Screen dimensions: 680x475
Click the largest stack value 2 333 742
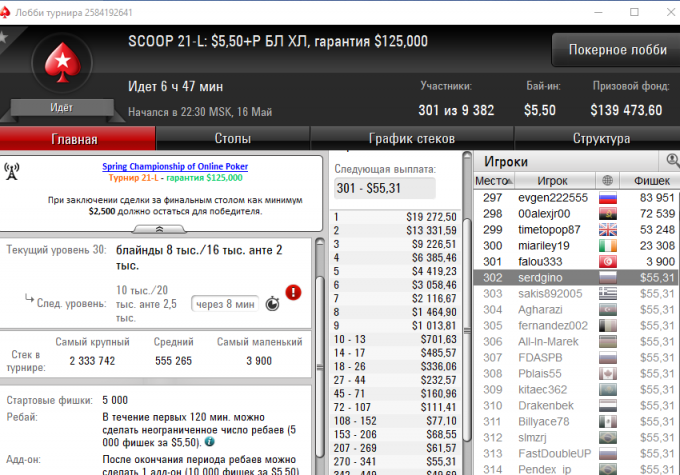(92, 361)
